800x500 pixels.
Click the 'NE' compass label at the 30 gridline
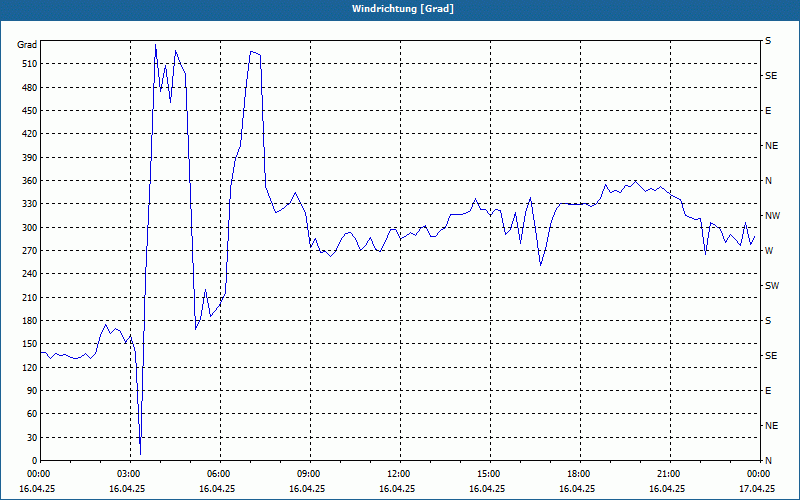pyautogui.click(x=772, y=426)
